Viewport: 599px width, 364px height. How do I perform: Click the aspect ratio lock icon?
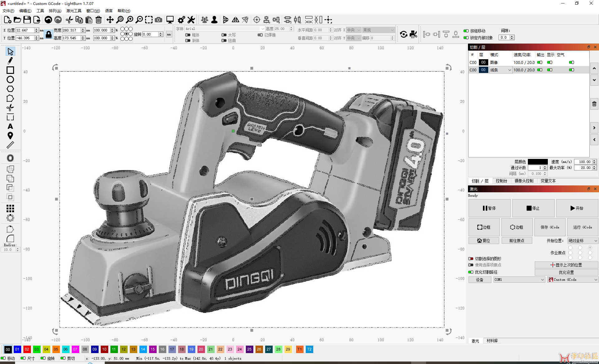click(x=49, y=34)
